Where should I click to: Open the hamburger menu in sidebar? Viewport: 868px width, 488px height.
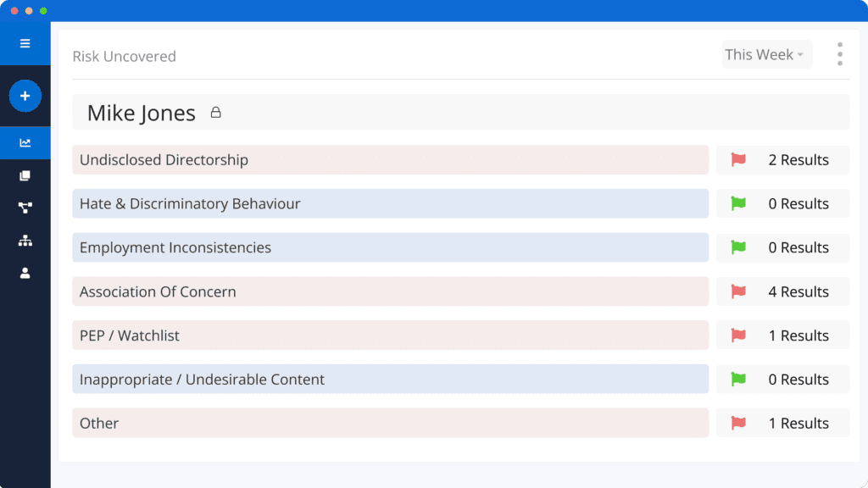pos(25,43)
